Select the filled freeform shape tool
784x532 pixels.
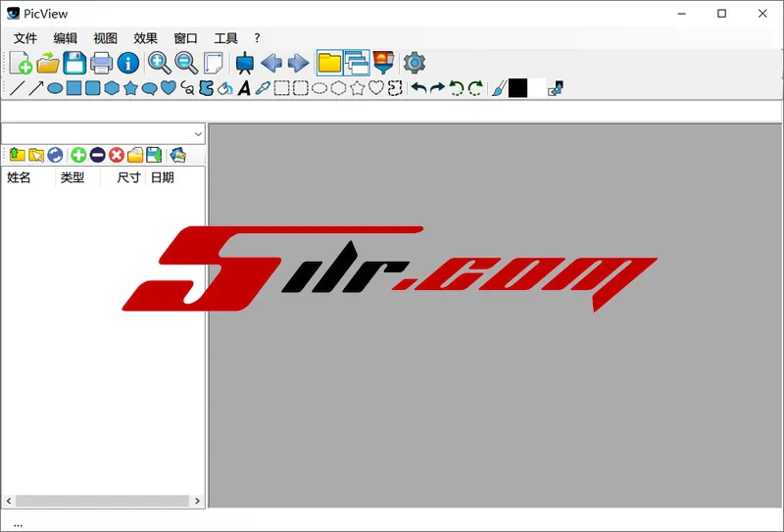coord(207,88)
